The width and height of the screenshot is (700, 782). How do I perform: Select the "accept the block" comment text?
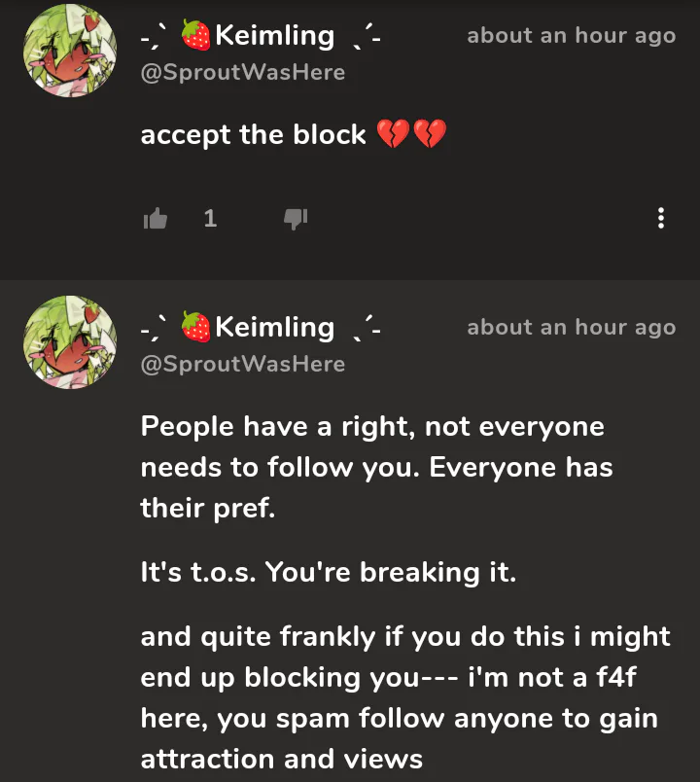point(253,135)
